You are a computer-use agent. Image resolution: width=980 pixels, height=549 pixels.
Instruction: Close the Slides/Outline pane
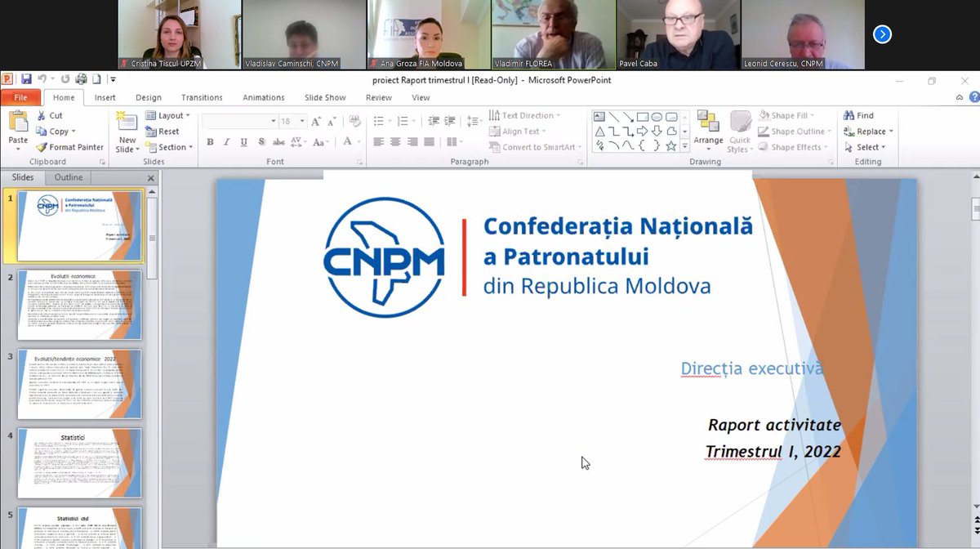(x=150, y=178)
